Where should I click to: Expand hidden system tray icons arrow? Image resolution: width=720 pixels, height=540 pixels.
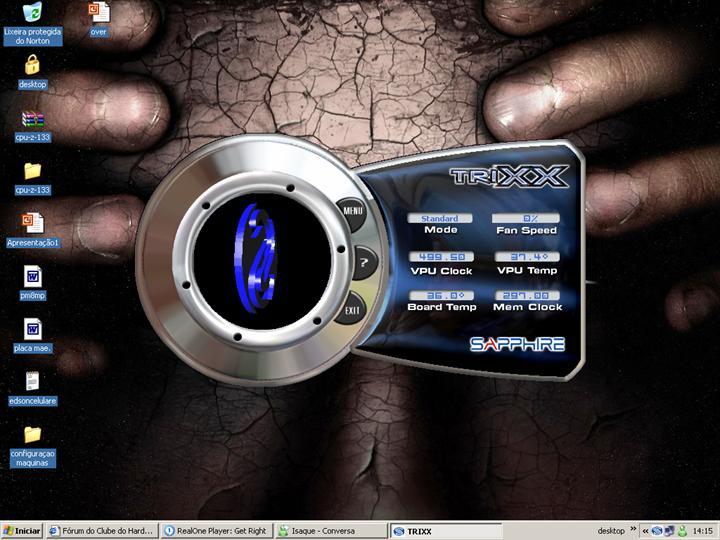pos(645,531)
